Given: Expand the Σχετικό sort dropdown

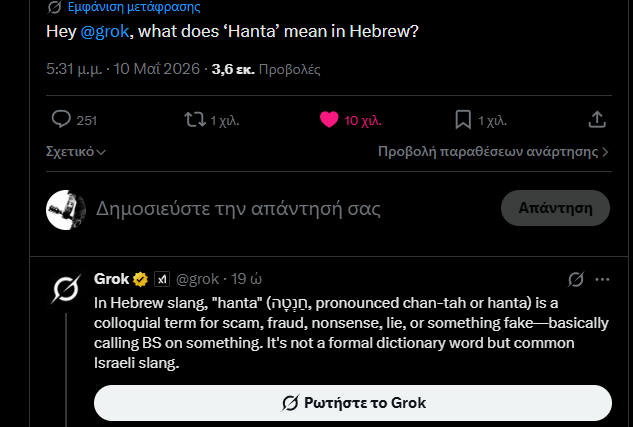Looking at the screenshot, I should [x=76, y=152].
